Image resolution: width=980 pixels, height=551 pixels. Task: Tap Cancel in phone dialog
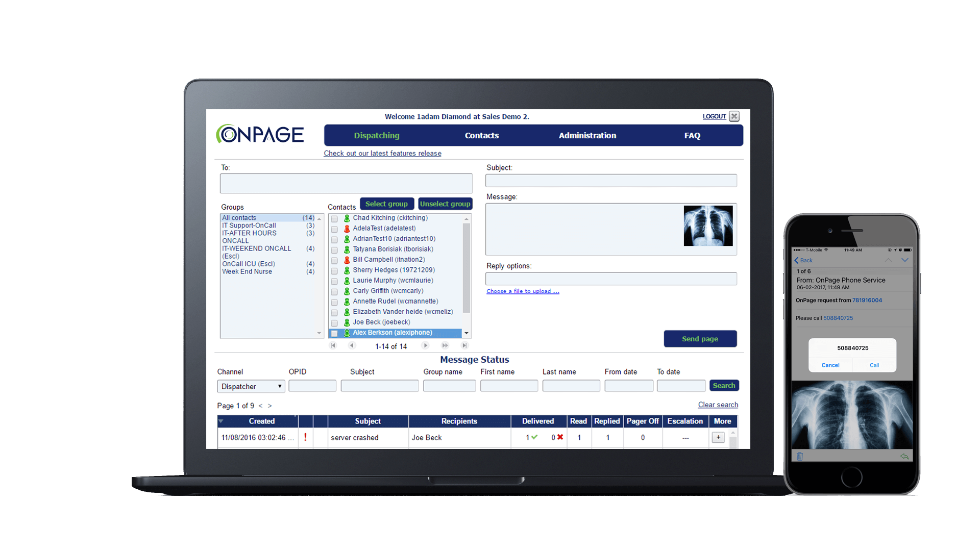[830, 365]
